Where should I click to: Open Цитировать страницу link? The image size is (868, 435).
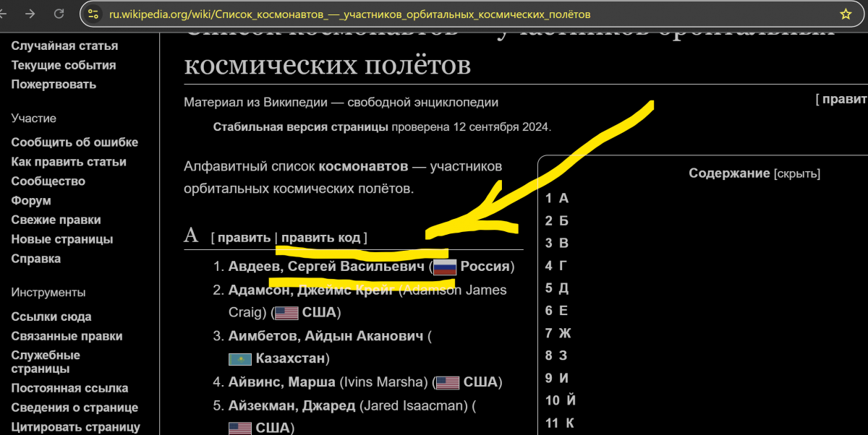(x=75, y=427)
